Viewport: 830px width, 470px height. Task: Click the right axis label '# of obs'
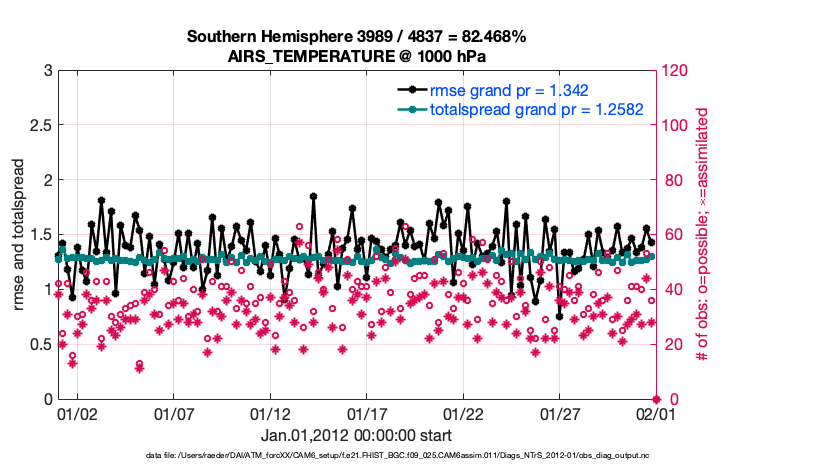tap(702, 234)
